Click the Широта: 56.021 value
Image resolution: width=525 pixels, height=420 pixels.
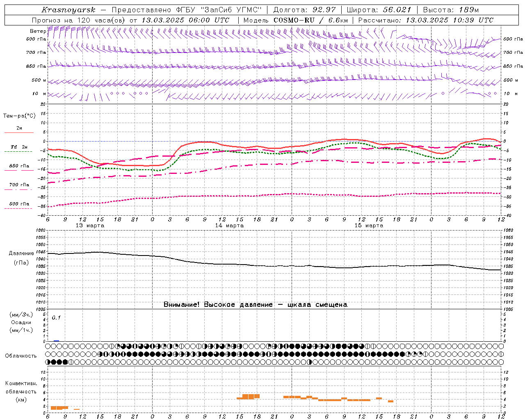pos(379,10)
